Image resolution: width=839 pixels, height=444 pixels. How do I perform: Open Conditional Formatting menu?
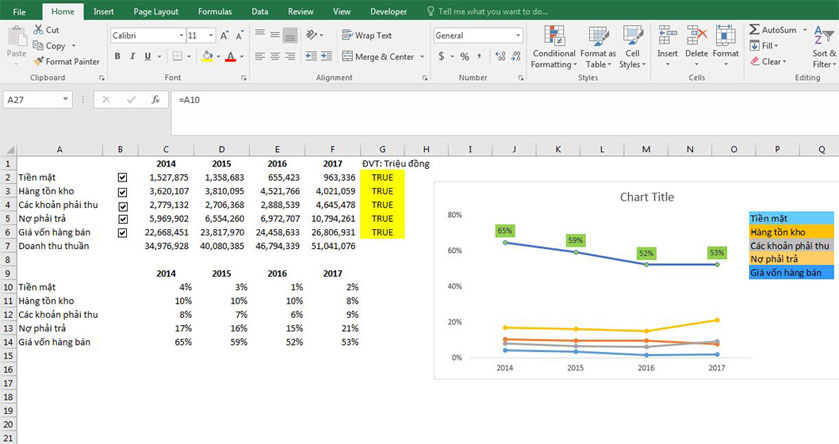point(554,47)
